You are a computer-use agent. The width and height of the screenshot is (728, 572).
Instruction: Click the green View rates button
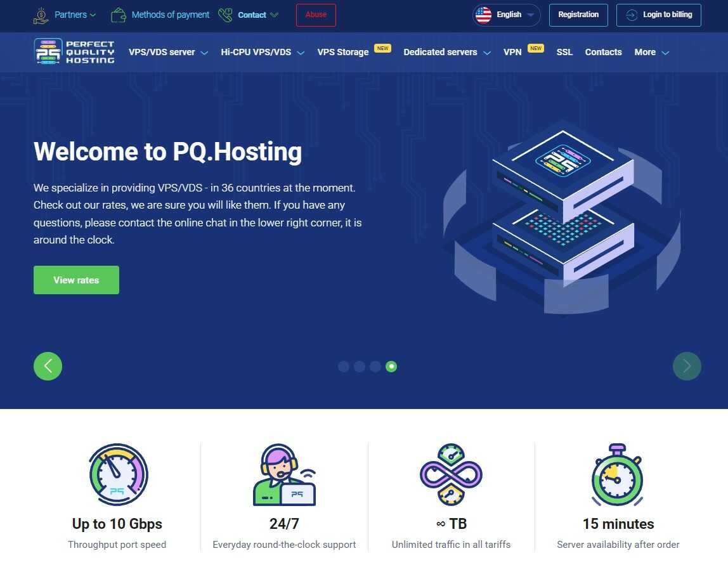(76, 280)
